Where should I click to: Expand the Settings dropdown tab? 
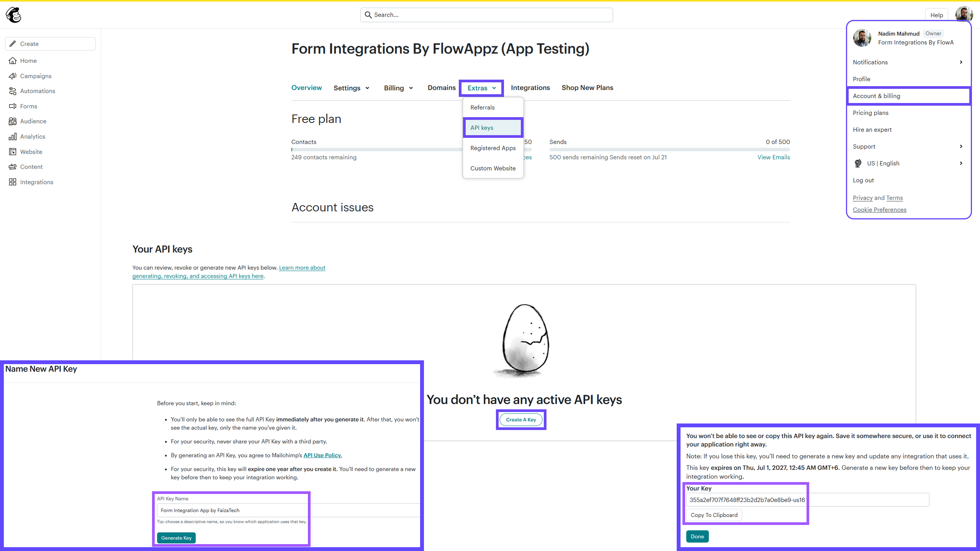351,88
